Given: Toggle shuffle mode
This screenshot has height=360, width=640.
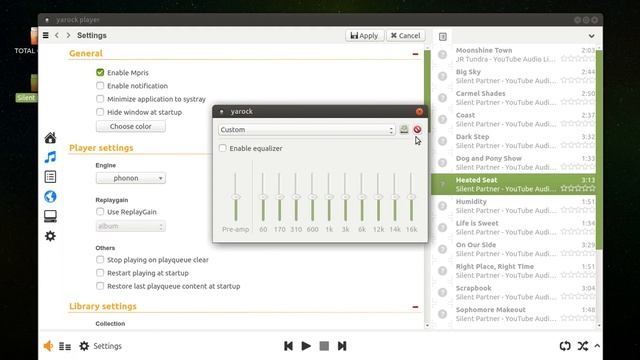Looking at the screenshot, I should [x=583, y=346].
